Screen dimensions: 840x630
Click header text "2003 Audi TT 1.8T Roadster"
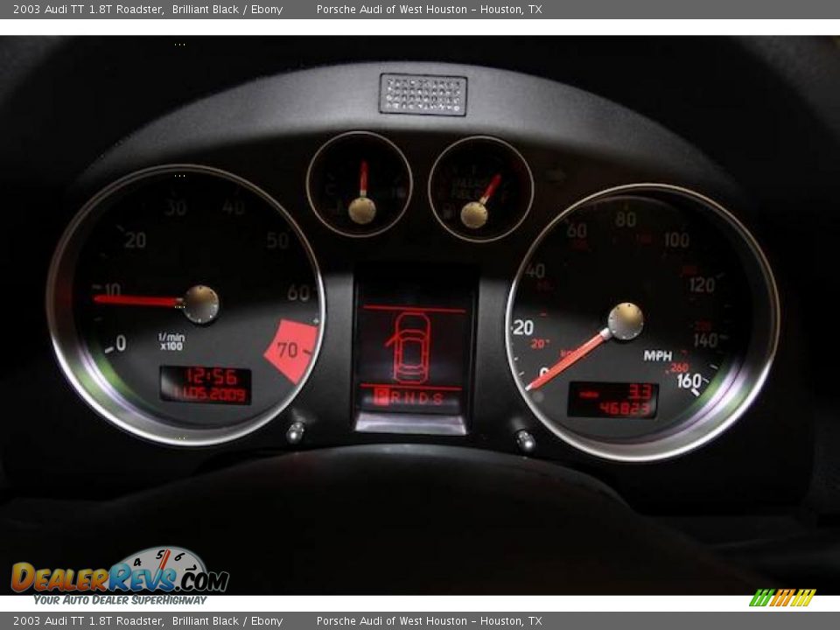[88, 9]
